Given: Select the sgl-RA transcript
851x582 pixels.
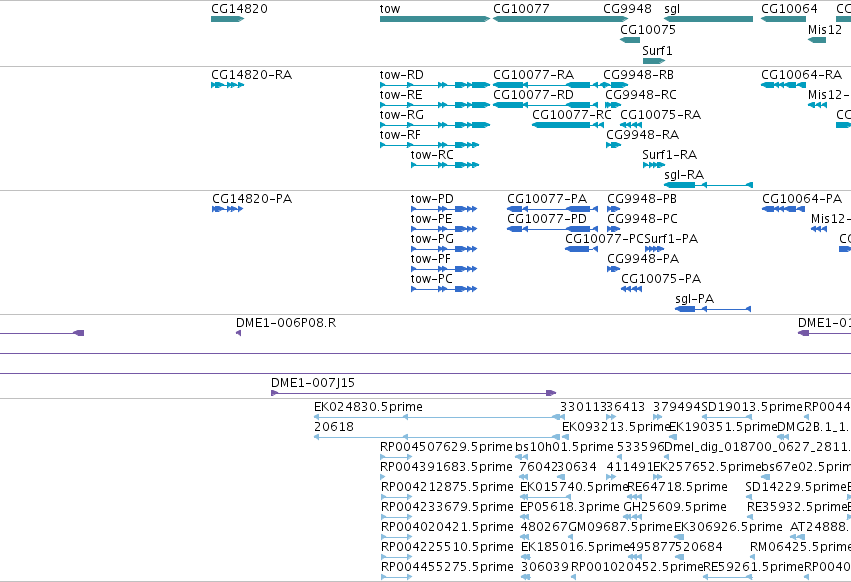Looking at the screenshot, I should click(x=708, y=185).
